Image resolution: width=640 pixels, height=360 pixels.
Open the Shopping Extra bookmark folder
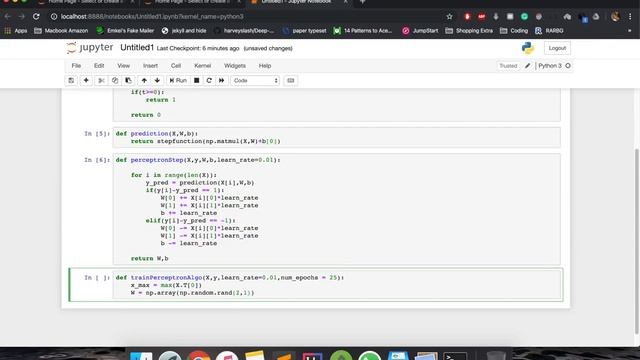click(469, 31)
